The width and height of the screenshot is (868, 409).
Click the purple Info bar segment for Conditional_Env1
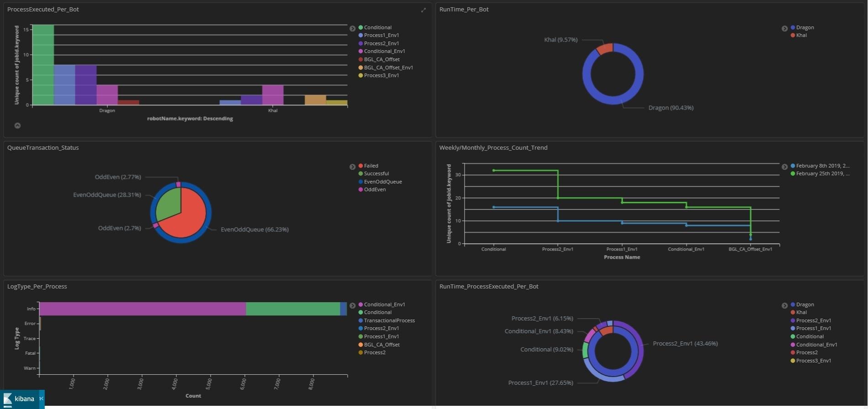(143, 309)
